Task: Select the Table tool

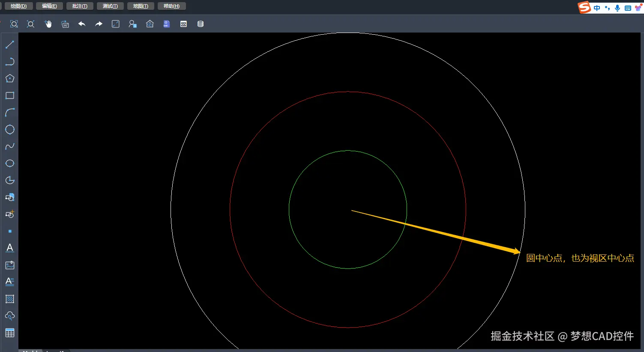Action: click(10, 333)
